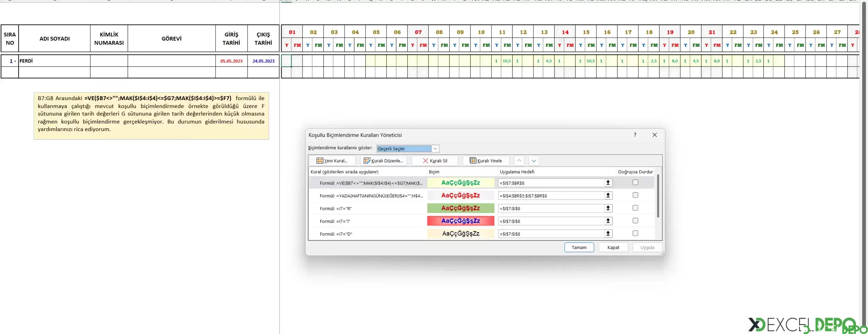Viewport: 868px width, 334px height.
Task: Select the rule Formül: =I7="İ"
Action: [x=335, y=221]
